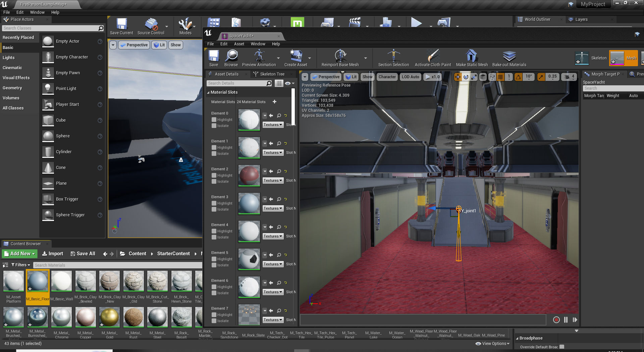Reset Element 4 material to default
This screenshot has height=352, width=644.
(x=286, y=227)
